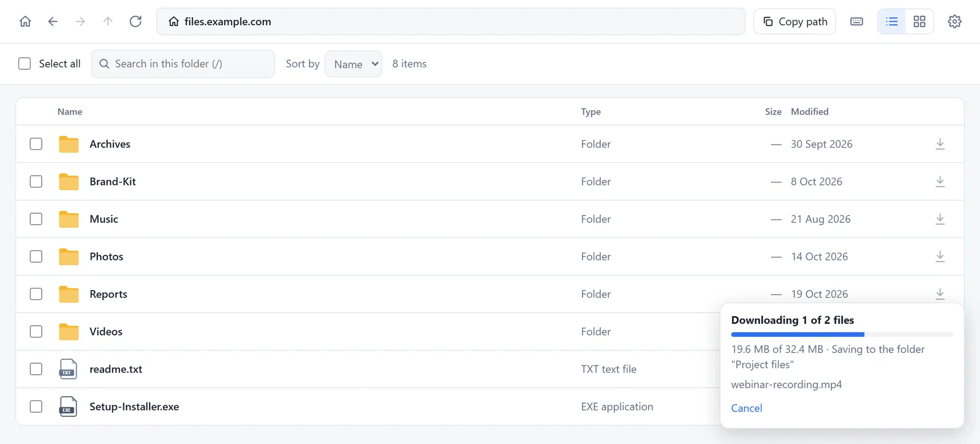
Task: Download the Reports folder
Action: click(940, 294)
